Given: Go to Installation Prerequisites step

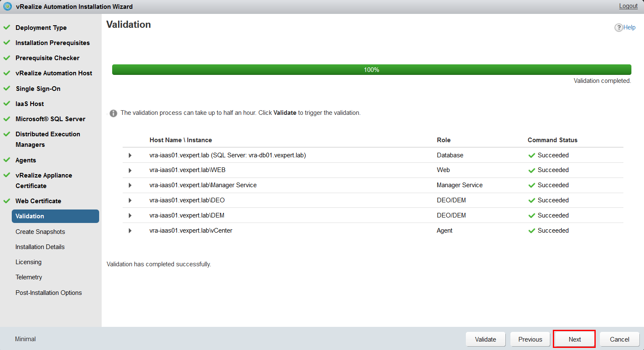Looking at the screenshot, I should (x=53, y=43).
